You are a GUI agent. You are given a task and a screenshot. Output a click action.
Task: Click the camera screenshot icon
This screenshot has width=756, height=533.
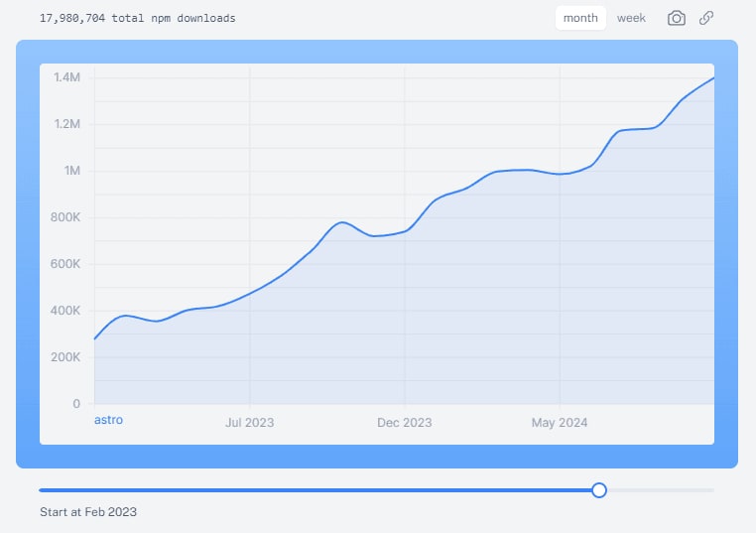click(677, 18)
